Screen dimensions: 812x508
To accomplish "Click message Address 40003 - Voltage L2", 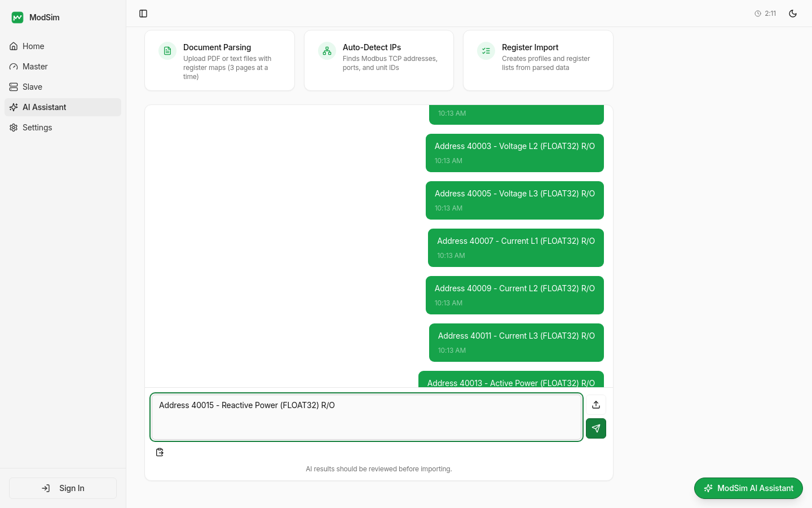I will [x=515, y=153].
